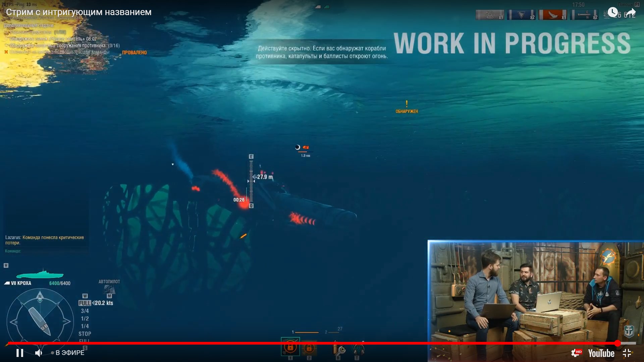
Task: Set engine to STOP
Action: pyautogui.click(x=85, y=334)
